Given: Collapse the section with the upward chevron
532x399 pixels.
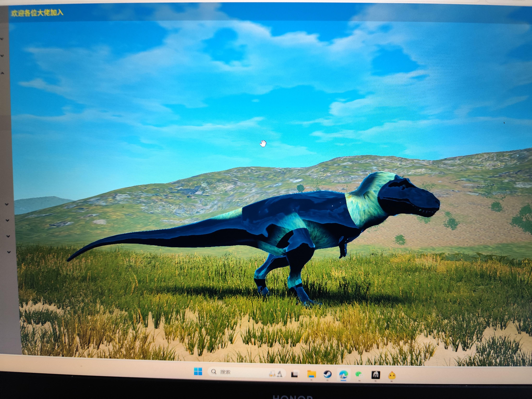Looking at the screenshot, I should point(2,73).
